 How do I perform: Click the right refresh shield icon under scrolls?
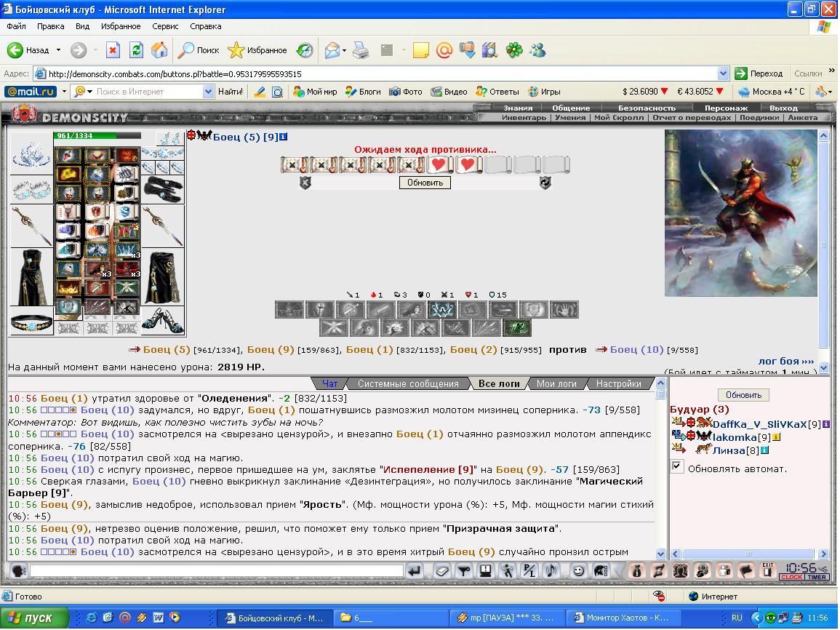tap(545, 183)
